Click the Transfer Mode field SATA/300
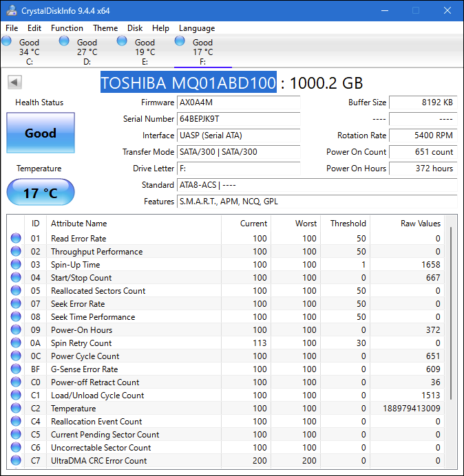 pyautogui.click(x=238, y=152)
